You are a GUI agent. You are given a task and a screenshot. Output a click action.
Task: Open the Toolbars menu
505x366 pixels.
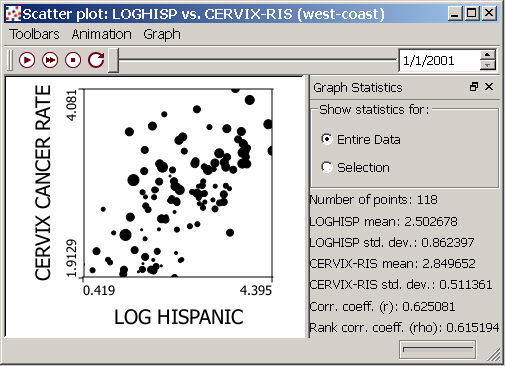34,34
